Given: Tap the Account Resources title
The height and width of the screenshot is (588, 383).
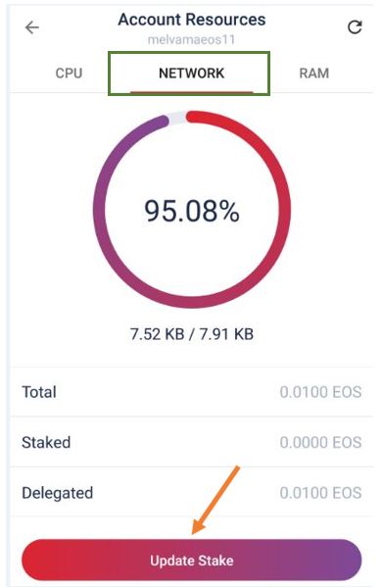Looking at the screenshot, I should tap(192, 20).
